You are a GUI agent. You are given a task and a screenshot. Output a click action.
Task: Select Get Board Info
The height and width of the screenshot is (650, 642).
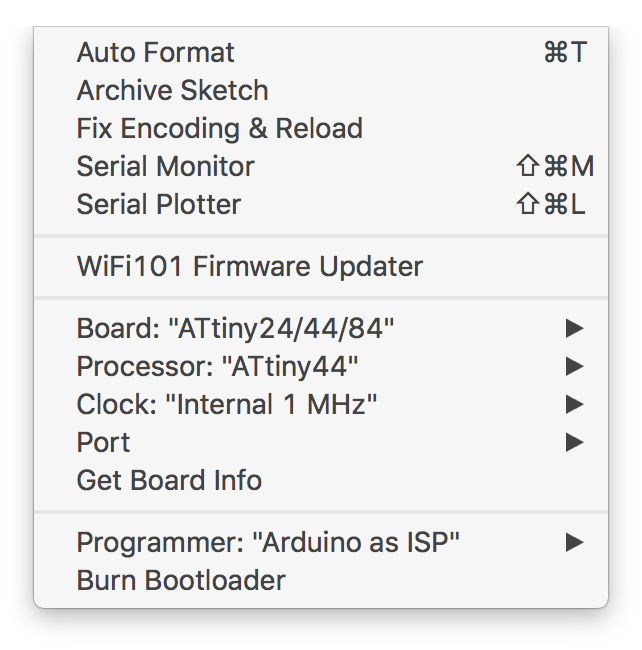(x=321, y=480)
